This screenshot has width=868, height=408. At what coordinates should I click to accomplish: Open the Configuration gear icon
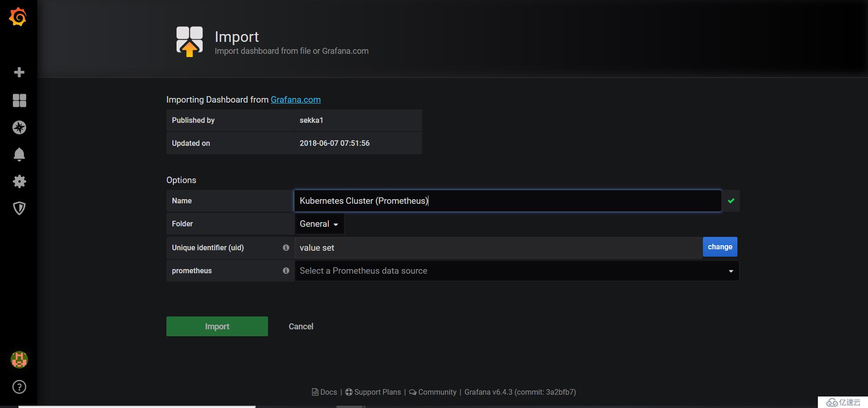coord(19,181)
